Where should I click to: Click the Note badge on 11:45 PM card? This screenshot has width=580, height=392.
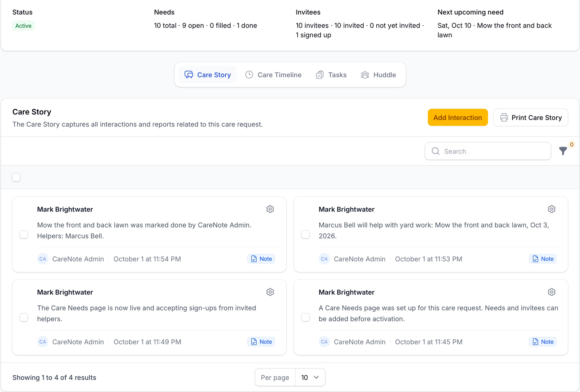pyautogui.click(x=543, y=342)
